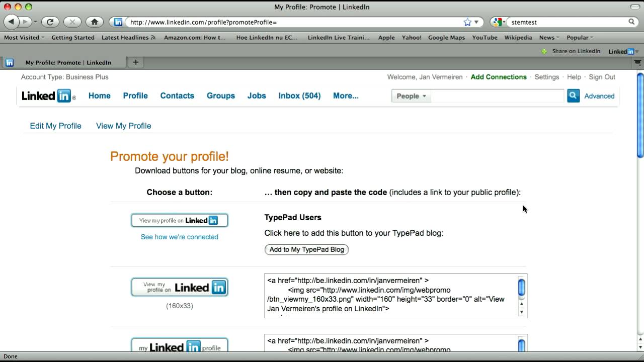Stop loading with the X toolbar button

[72, 22]
